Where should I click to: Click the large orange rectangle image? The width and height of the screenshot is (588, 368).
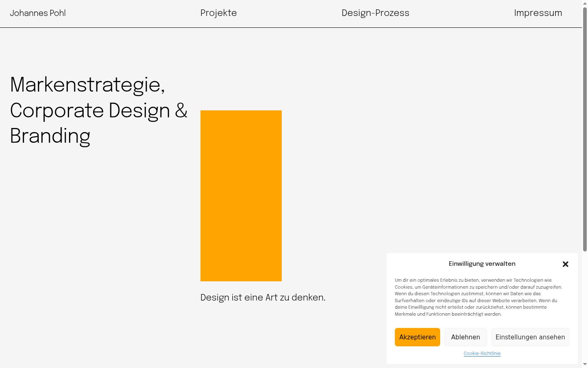coord(241,196)
